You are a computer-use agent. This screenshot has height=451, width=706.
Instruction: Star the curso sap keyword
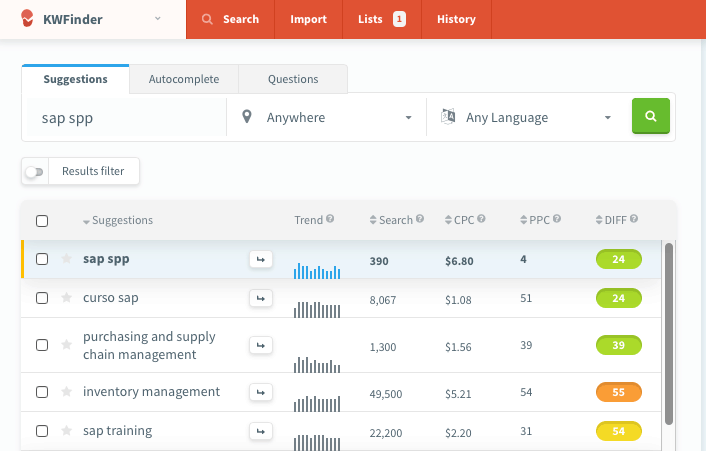pyautogui.click(x=66, y=298)
